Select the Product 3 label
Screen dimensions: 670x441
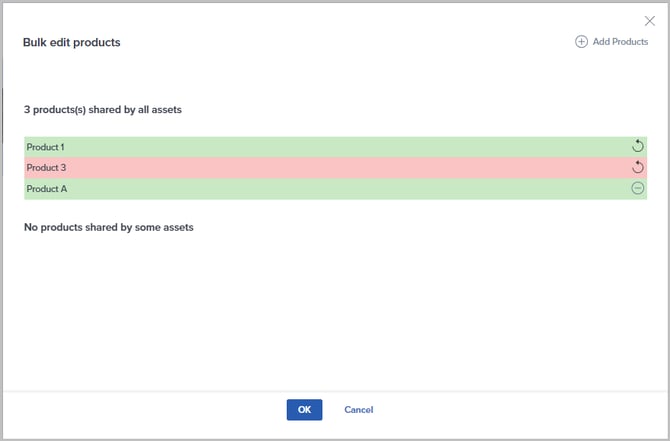pyautogui.click(x=46, y=168)
